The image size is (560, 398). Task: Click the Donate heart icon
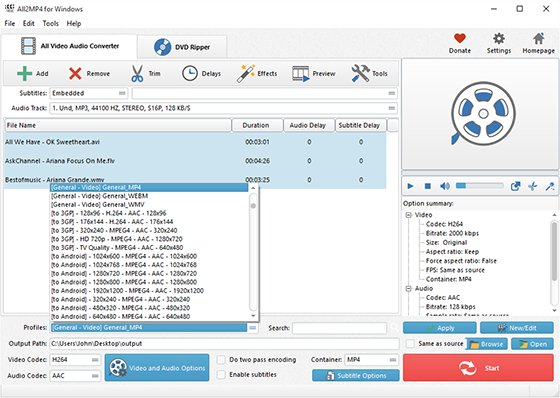[460, 39]
